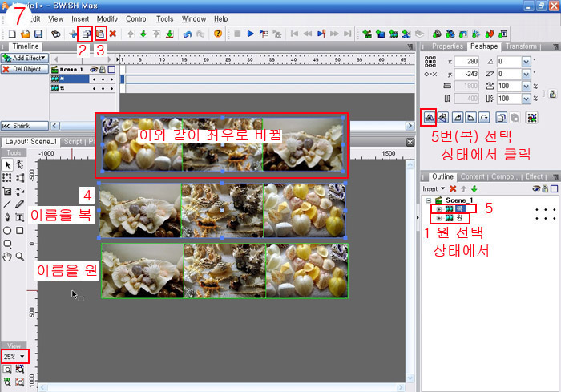Toggle the scale aspect ratio lock

pos(553,94)
